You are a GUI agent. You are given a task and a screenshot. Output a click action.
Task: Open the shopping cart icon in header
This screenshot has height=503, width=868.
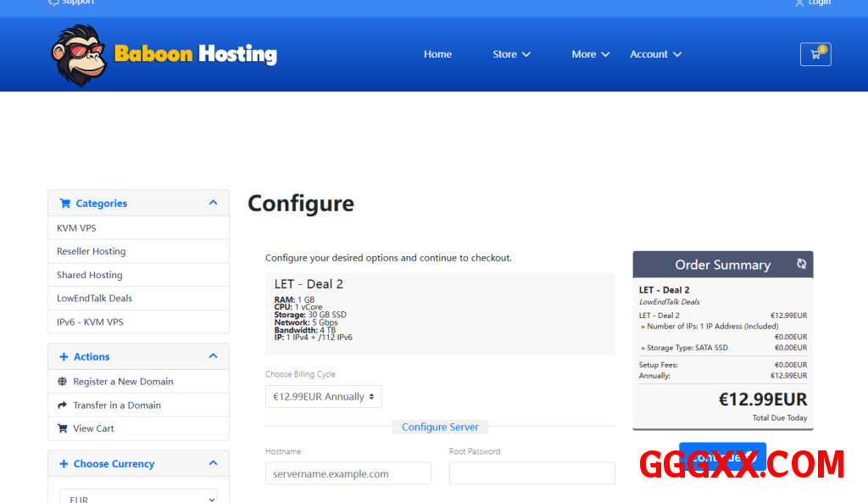click(815, 54)
